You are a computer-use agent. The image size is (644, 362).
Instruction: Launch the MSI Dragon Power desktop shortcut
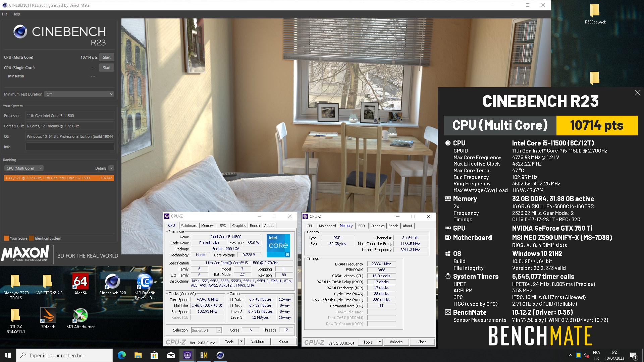tap(145, 287)
